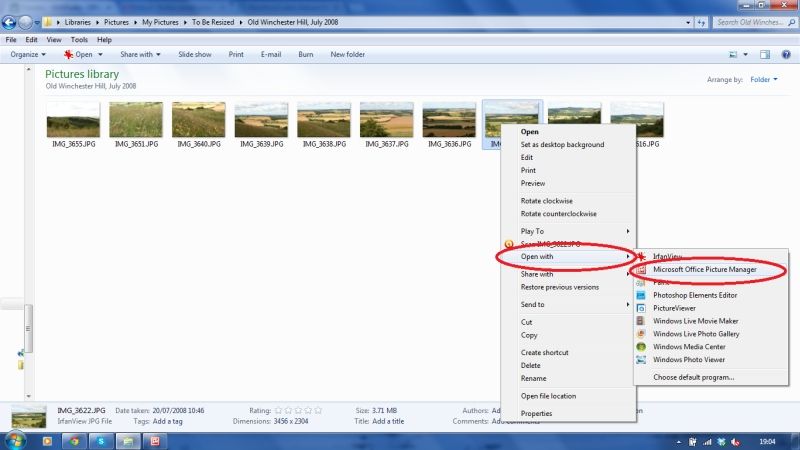Click the IrfanView icon in Open with submenu
The height and width of the screenshot is (450, 800).
[x=641, y=257]
